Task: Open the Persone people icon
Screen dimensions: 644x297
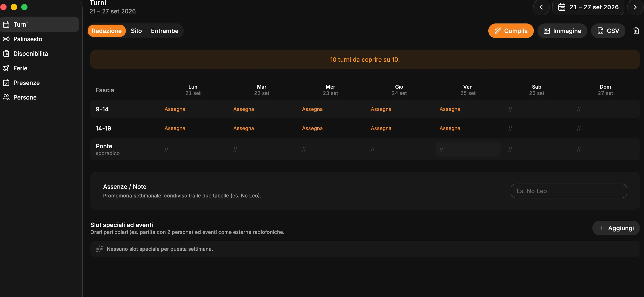Action: click(6, 97)
